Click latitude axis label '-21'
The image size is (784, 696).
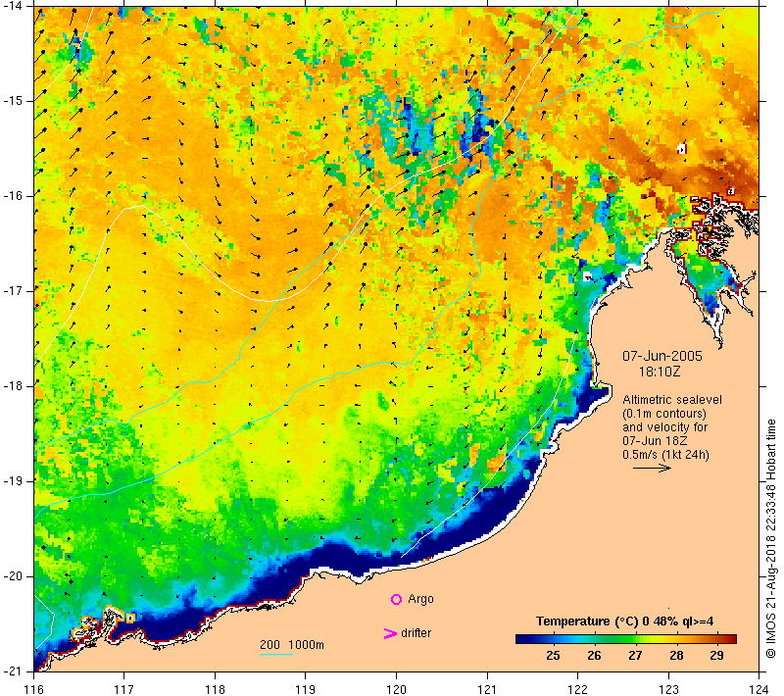[x=13, y=671]
